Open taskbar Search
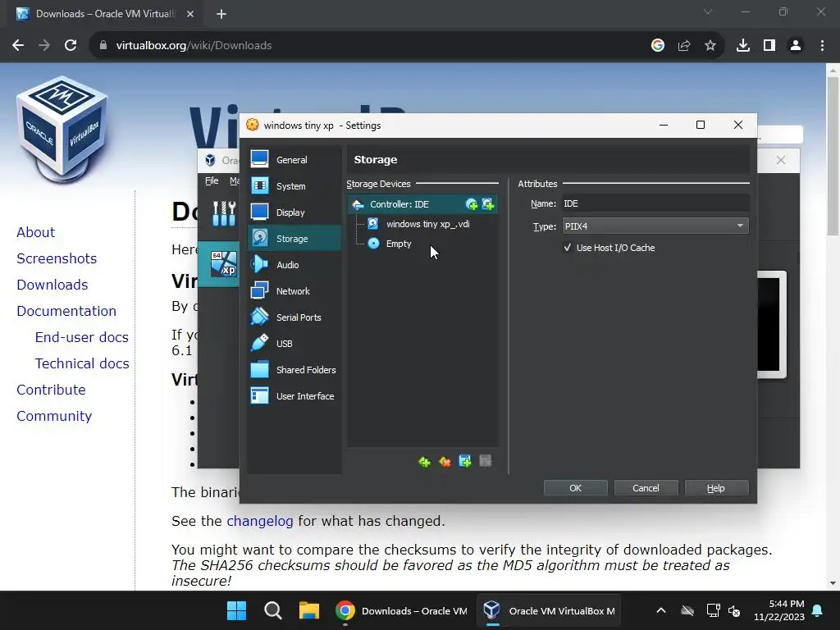Viewport: 840px width, 630px height. pyautogui.click(x=272, y=610)
